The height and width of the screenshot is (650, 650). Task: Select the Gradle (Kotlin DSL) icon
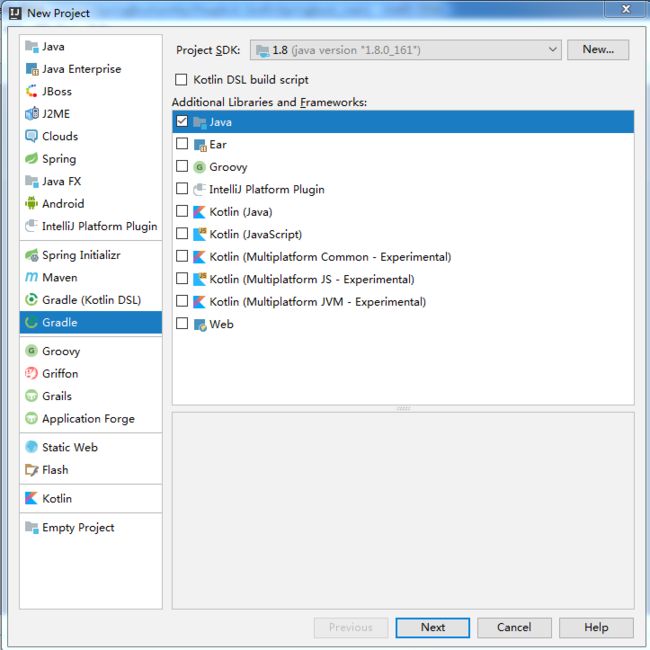point(32,300)
